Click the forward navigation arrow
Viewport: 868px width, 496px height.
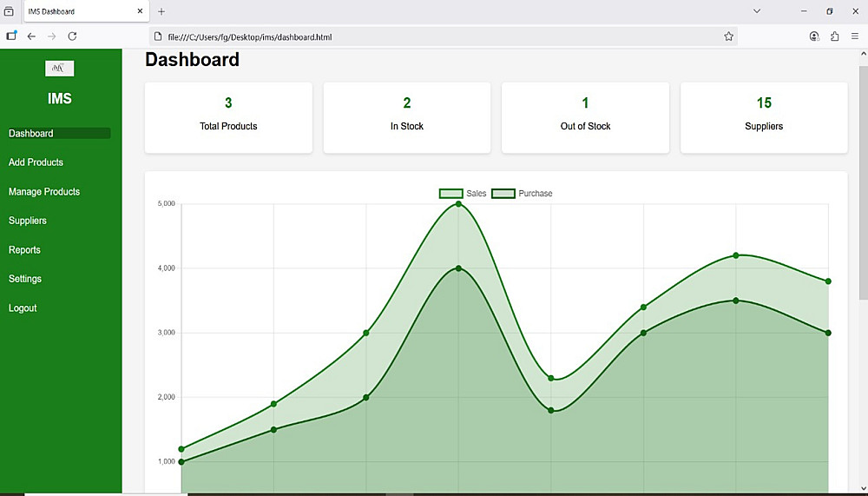pos(52,36)
